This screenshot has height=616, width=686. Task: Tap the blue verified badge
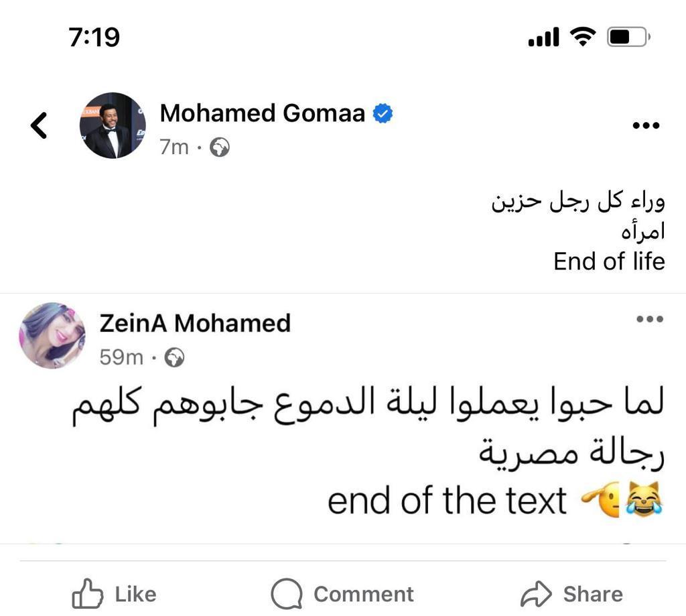382,114
